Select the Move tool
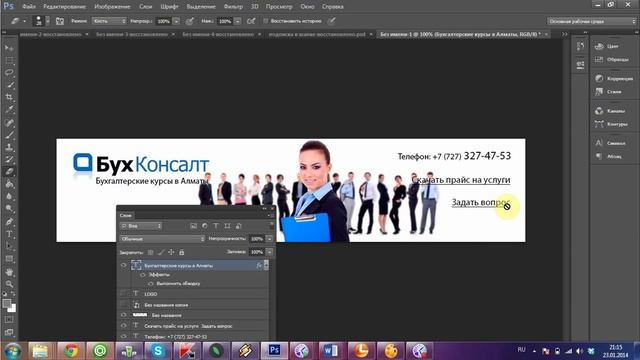Screen dimensions: 640x360 9,48
